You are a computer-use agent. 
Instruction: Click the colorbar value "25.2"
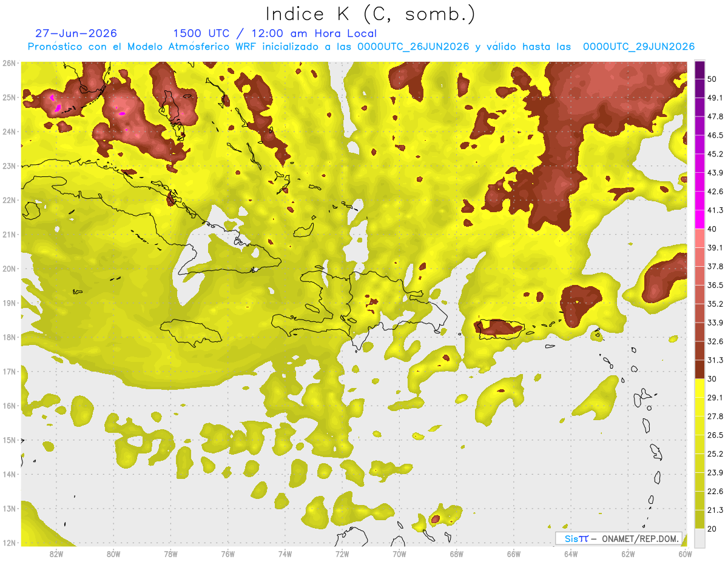[715, 453]
